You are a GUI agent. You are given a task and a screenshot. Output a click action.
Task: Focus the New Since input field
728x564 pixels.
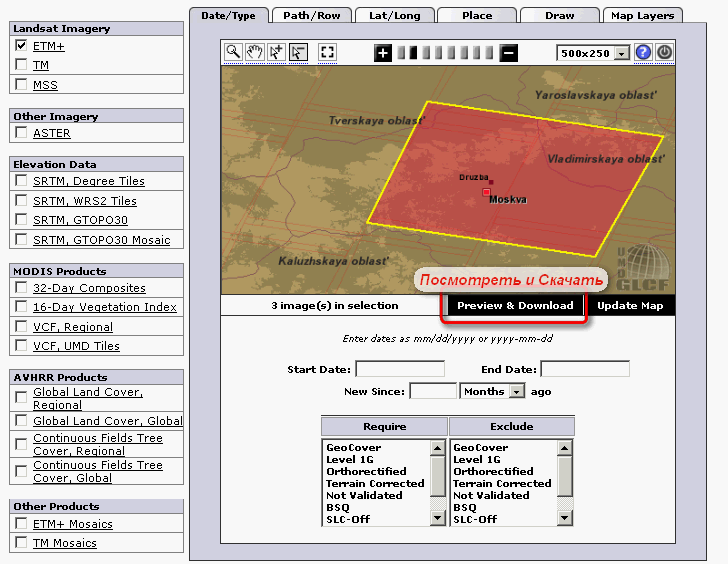[433, 391]
